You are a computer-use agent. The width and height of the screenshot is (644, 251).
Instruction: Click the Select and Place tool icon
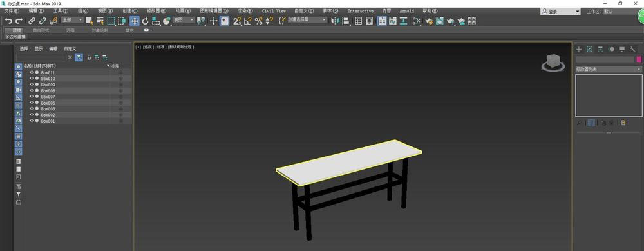tap(166, 21)
